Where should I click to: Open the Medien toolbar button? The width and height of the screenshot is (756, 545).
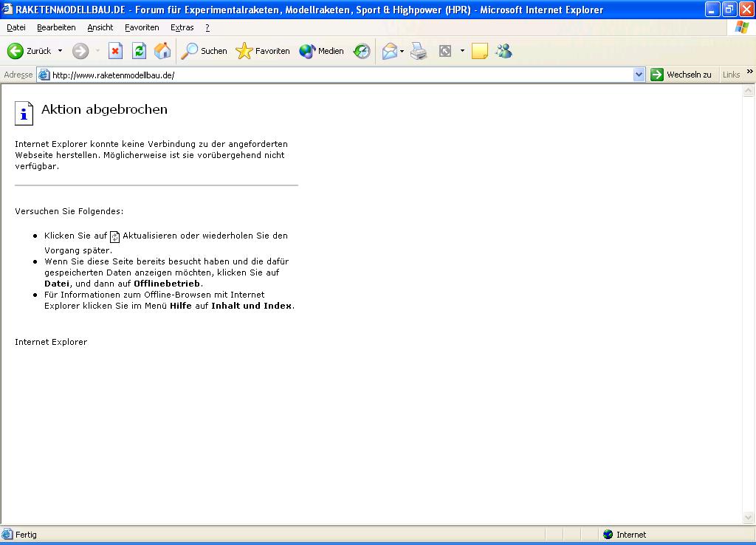[321, 51]
